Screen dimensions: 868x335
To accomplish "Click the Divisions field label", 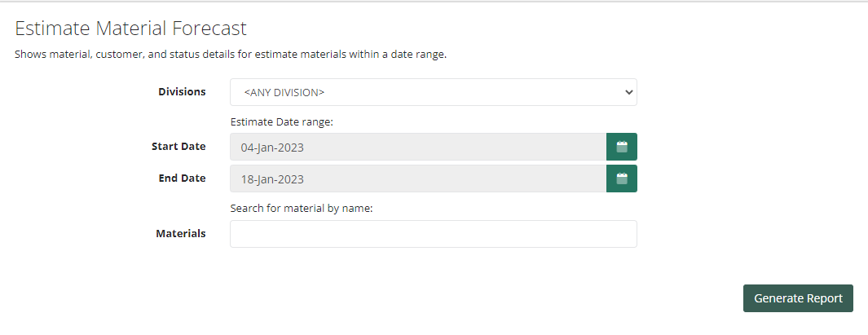I will click(x=182, y=92).
